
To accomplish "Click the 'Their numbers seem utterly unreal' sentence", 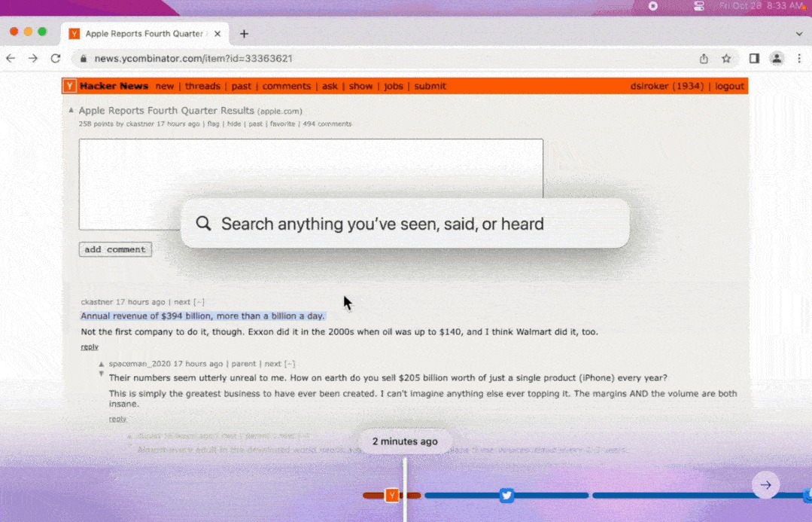I will pyautogui.click(x=388, y=378).
